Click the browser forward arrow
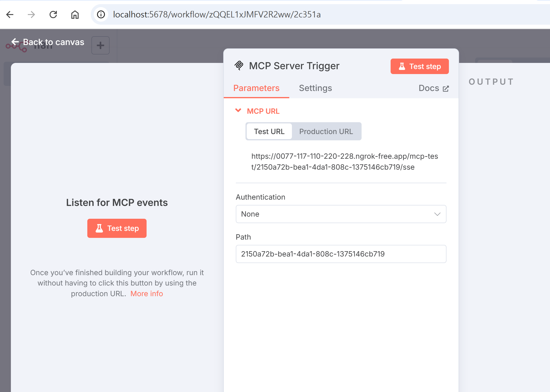Image resolution: width=550 pixels, height=392 pixels. coord(31,15)
